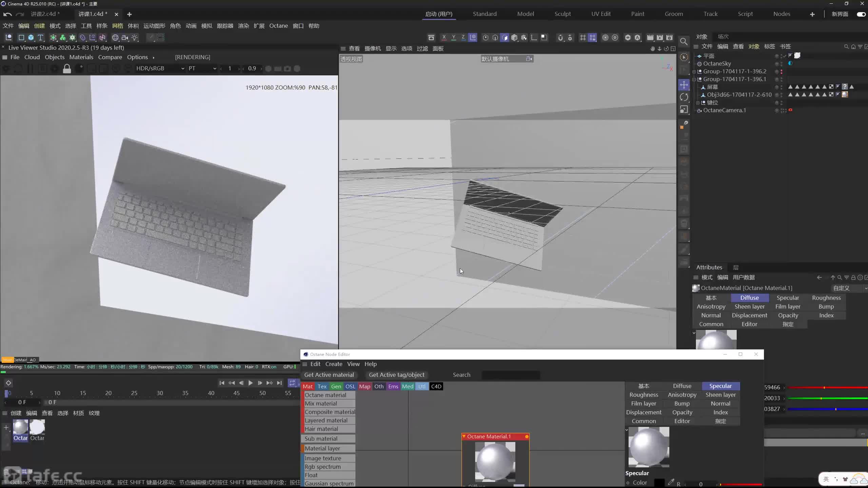The height and width of the screenshot is (488, 868).
Task: Open the Floor/Sky environment icon
Action: (x=115, y=38)
